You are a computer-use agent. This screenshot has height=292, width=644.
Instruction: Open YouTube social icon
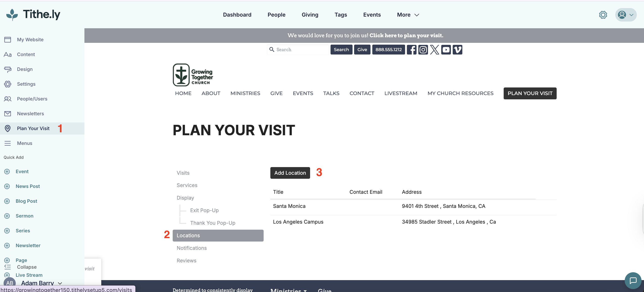click(446, 50)
